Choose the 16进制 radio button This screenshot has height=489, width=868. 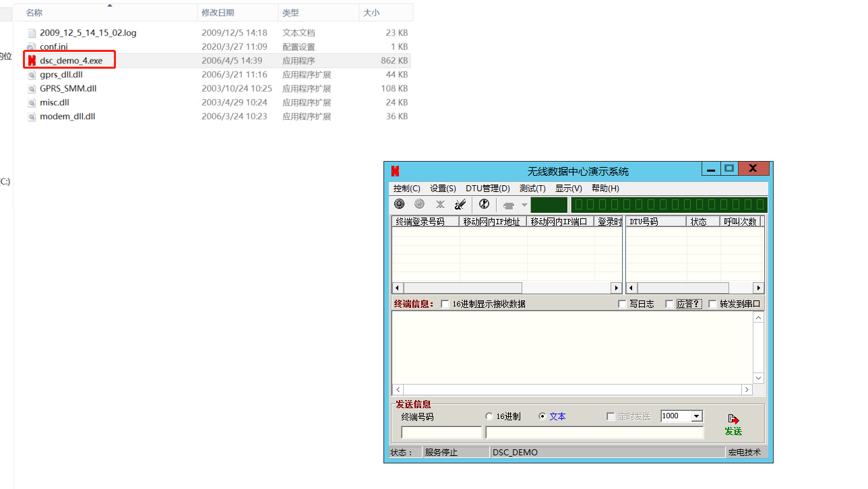pyautogui.click(x=489, y=416)
